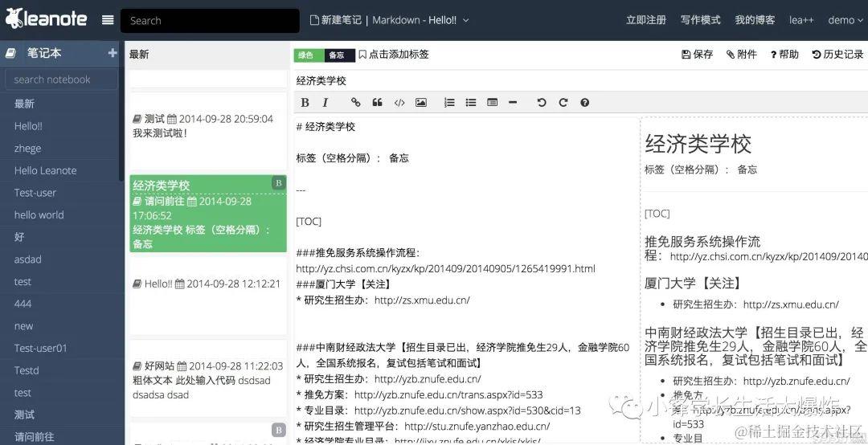Select Test-user notebook
The height and width of the screenshot is (445, 868).
tap(35, 193)
